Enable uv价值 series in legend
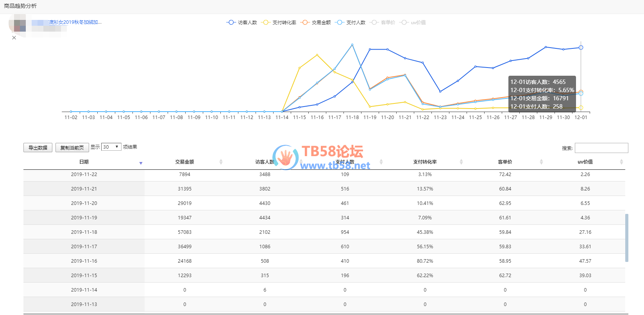This screenshot has width=644, height=315. [x=413, y=23]
